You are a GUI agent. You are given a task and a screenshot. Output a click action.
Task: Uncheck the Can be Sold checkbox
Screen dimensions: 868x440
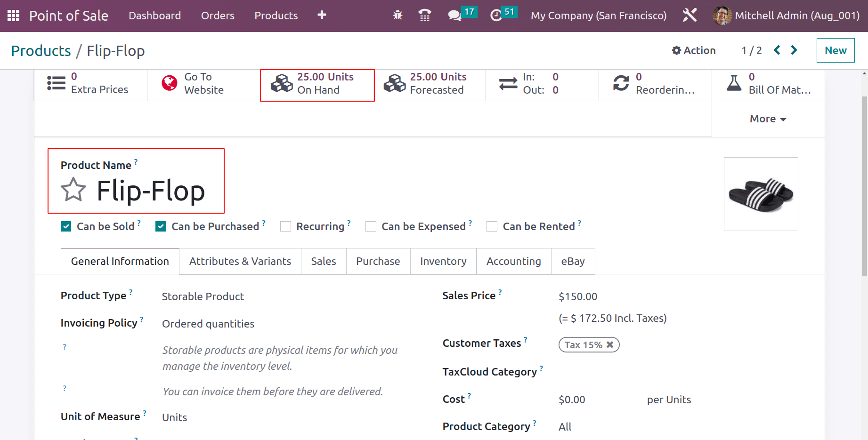click(66, 226)
